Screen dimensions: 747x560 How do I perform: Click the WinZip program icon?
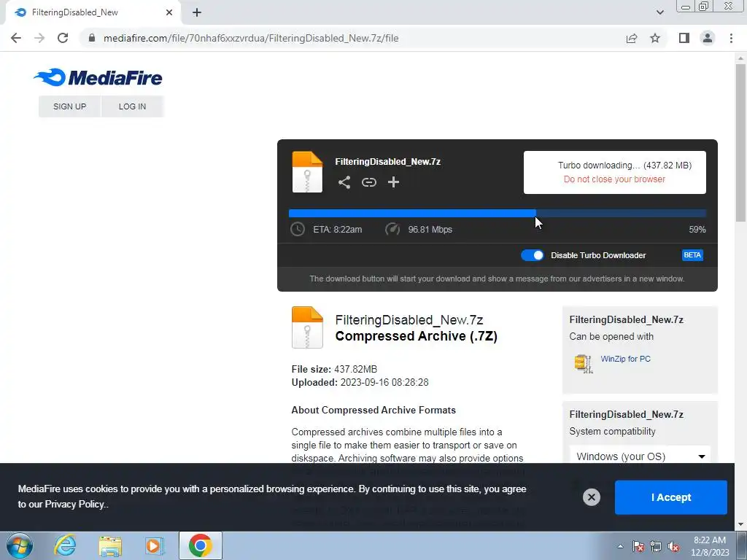(x=584, y=364)
